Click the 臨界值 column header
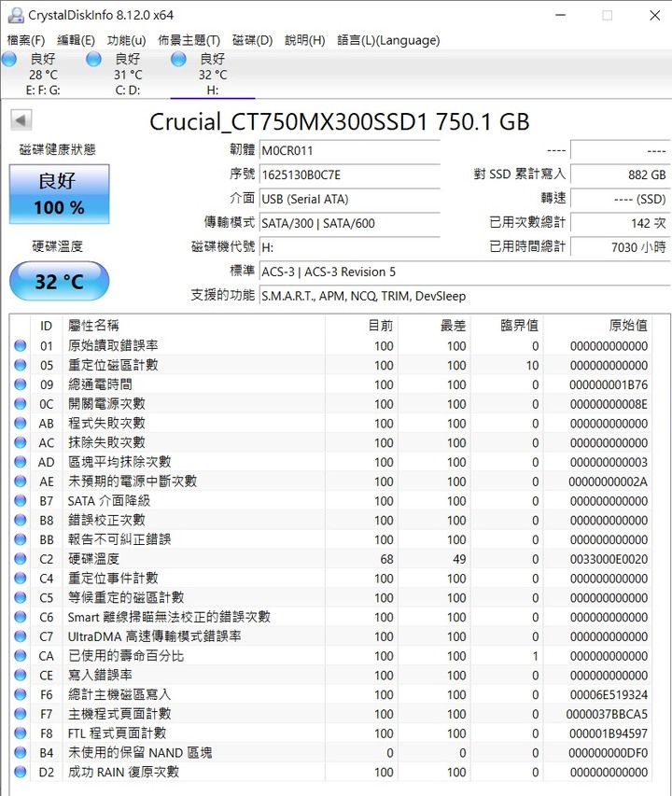This screenshot has width=672, height=796. pos(506,326)
